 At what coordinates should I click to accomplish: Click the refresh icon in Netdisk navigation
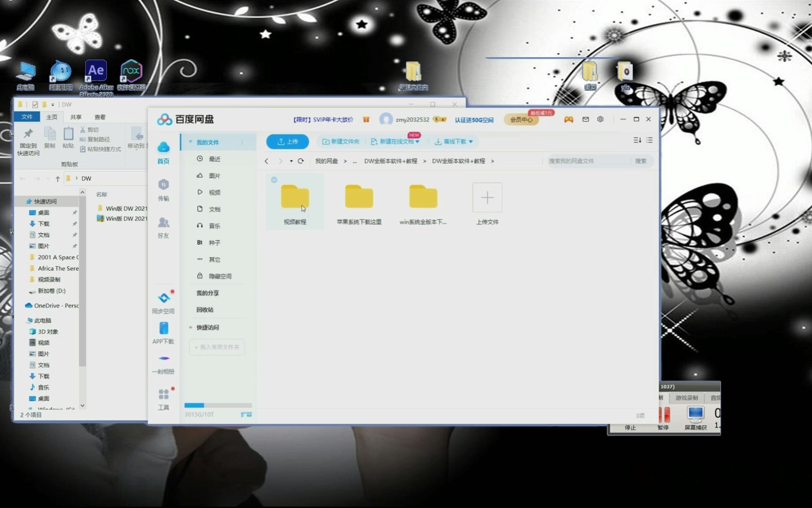pos(301,161)
